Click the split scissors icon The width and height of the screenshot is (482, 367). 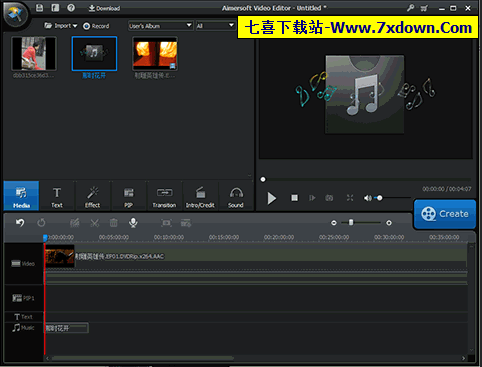point(95,222)
